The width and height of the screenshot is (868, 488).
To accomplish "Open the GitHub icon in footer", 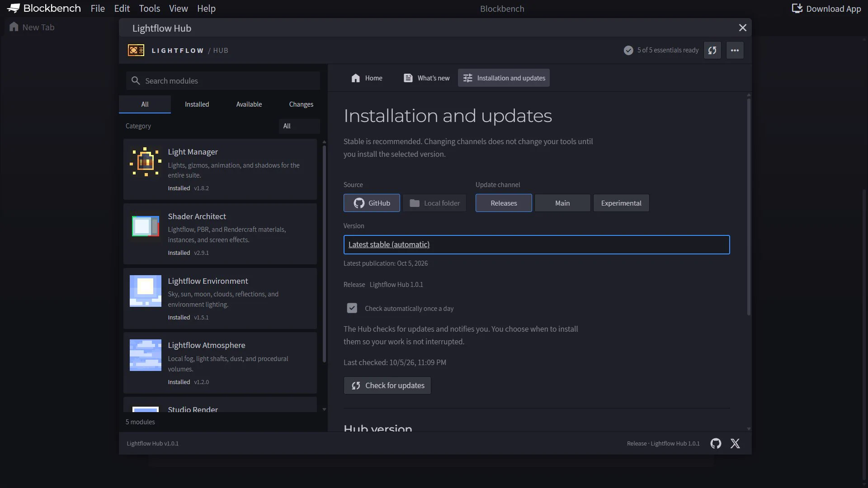I will pyautogui.click(x=716, y=443).
